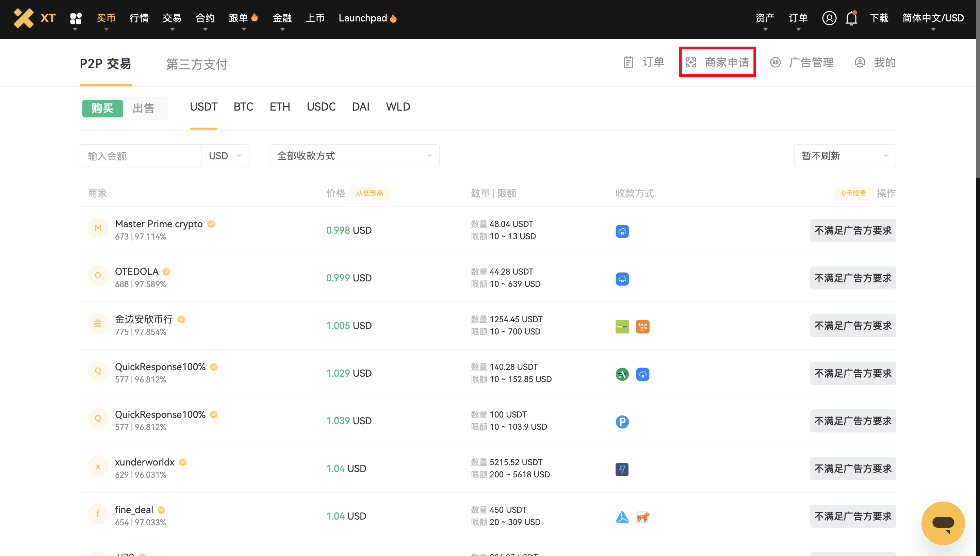Click the green bank icon in 金边安欣币行 row
The width and height of the screenshot is (980, 556).
tap(622, 327)
